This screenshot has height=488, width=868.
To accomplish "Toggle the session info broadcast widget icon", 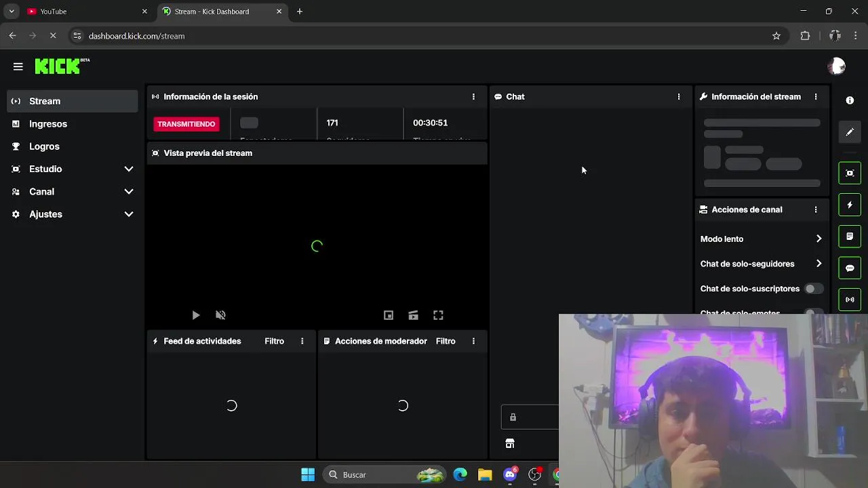I will (x=850, y=300).
